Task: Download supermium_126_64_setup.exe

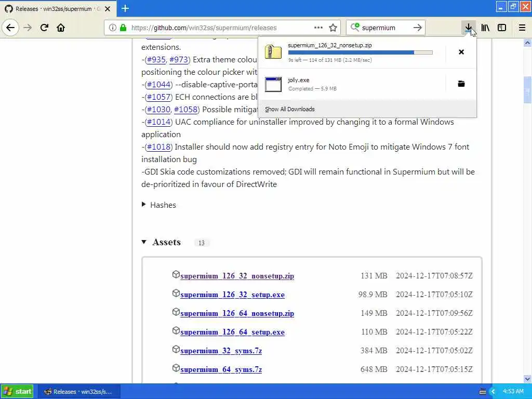Action: [232, 332]
